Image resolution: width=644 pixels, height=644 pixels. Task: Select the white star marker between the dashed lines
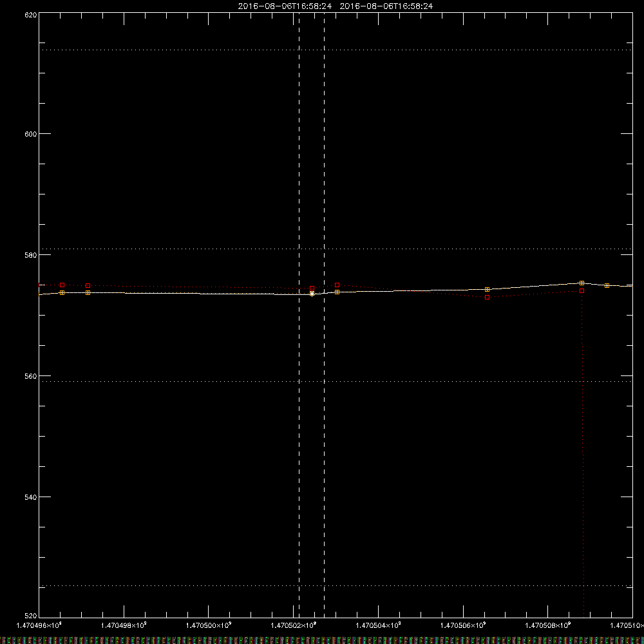312,294
